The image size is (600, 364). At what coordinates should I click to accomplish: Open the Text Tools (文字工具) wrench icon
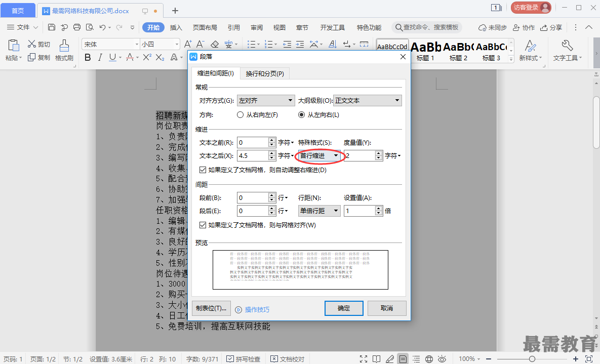tap(567, 46)
